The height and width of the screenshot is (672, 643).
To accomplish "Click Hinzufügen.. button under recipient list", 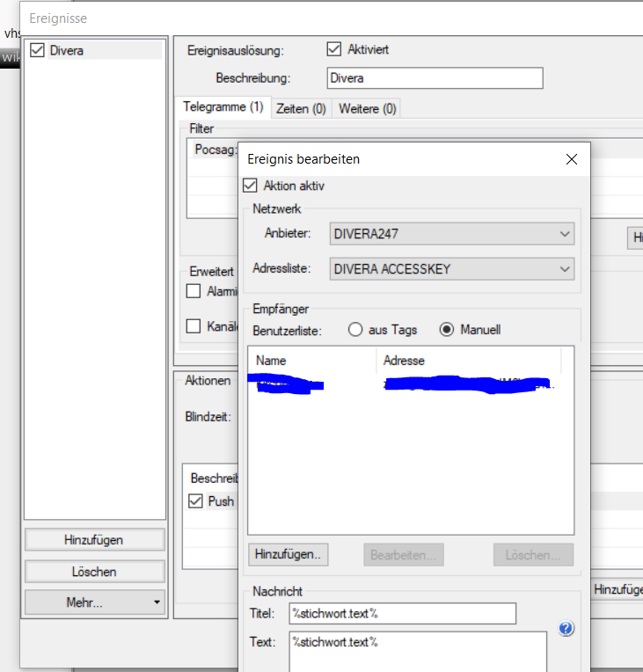I will click(289, 555).
